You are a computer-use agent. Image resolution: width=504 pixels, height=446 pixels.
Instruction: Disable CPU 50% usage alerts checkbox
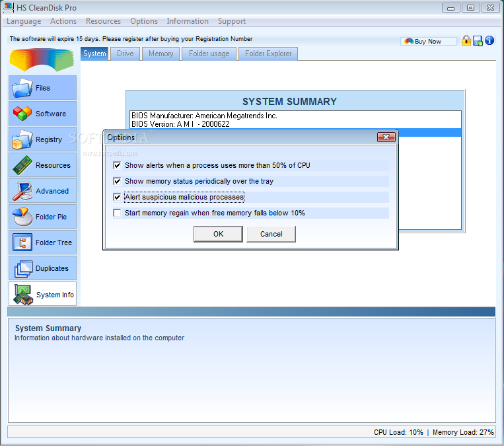pyautogui.click(x=117, y=165)
